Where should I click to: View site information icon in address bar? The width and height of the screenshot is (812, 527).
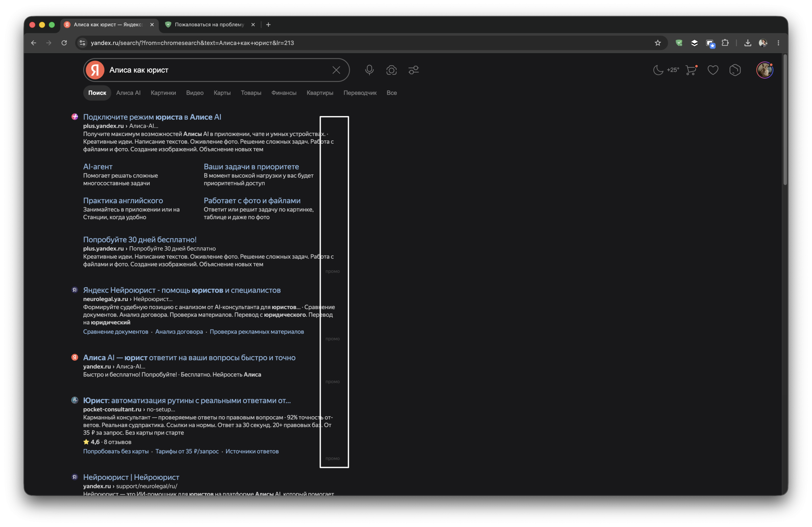(82, 43)
